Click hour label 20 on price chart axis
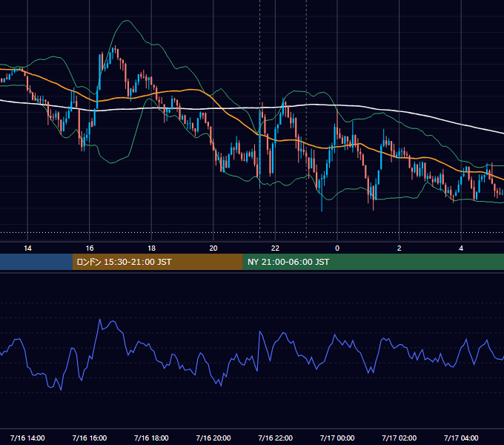 (213, 248)
